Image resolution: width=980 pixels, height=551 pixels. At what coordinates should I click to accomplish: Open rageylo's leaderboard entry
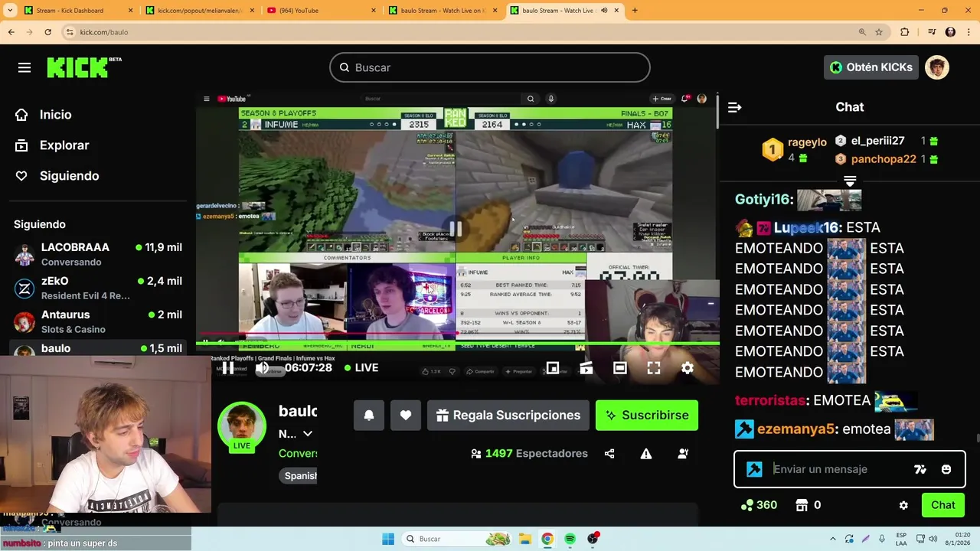(795, 149)
